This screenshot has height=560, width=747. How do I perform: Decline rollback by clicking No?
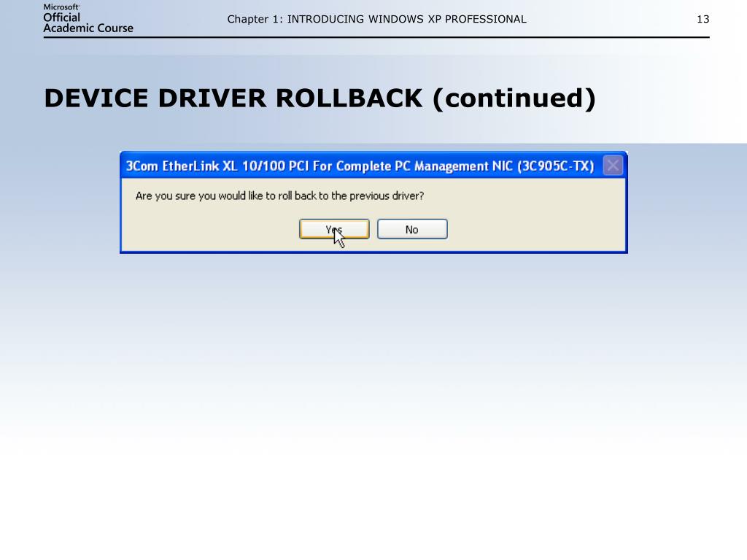tap(412, 229)
